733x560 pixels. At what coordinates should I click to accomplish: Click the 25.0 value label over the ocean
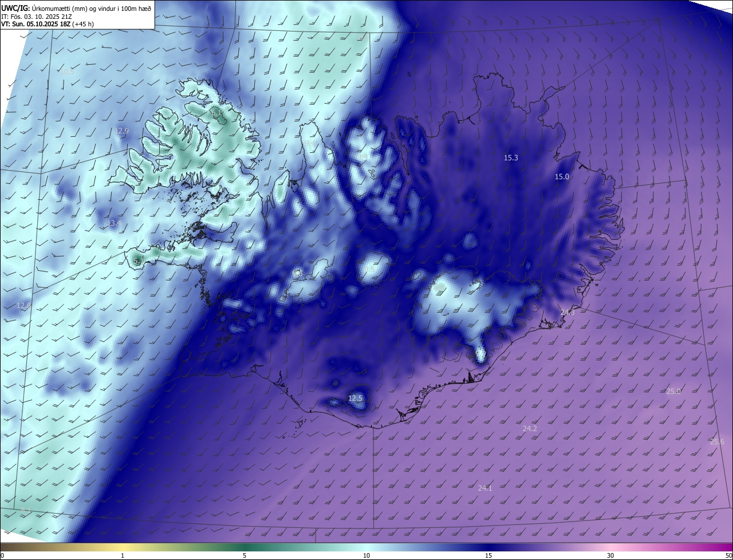[x=673, y=391]
